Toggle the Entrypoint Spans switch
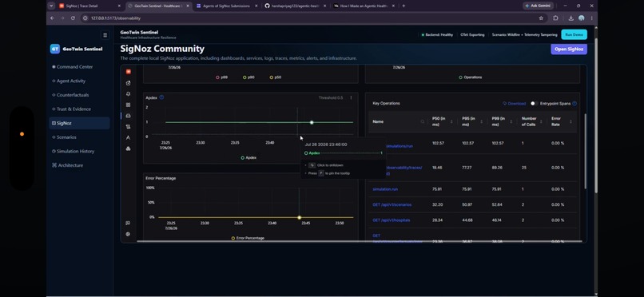This screenshot has width=644, height=297. pos(534,103)
